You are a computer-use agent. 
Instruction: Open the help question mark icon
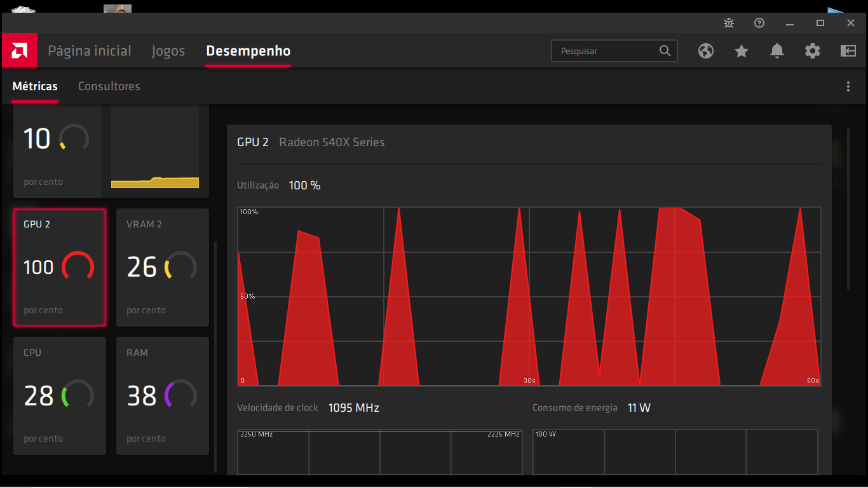759,23
